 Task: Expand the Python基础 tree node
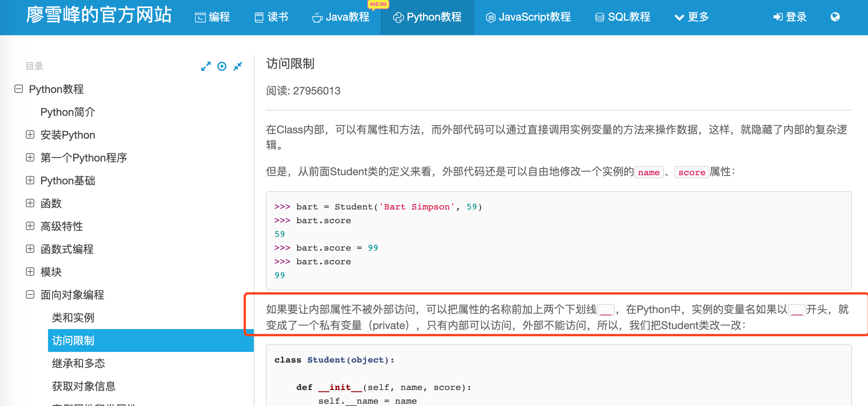click(30, 180)
